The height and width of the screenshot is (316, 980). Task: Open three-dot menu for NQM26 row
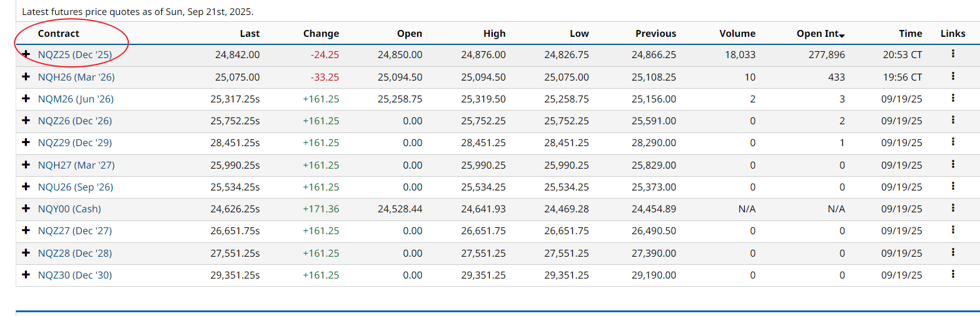(x=952, y=98)
